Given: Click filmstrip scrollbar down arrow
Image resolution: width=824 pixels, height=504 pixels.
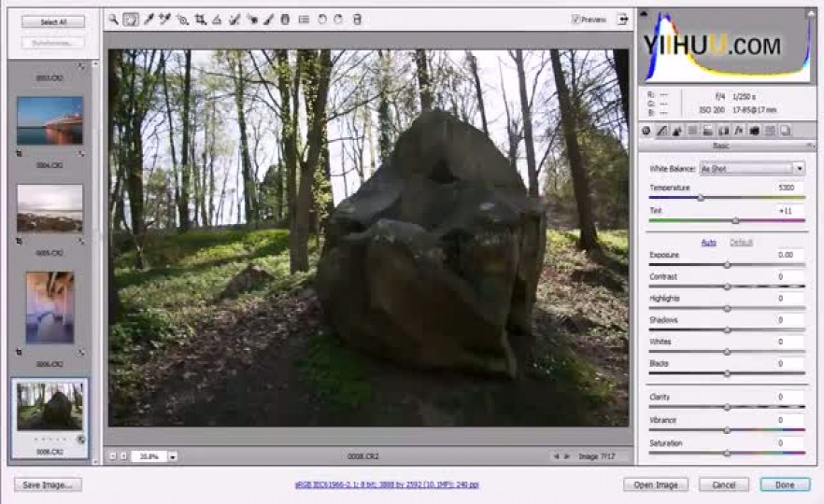Looking at the screenshot, I should 95,461.
